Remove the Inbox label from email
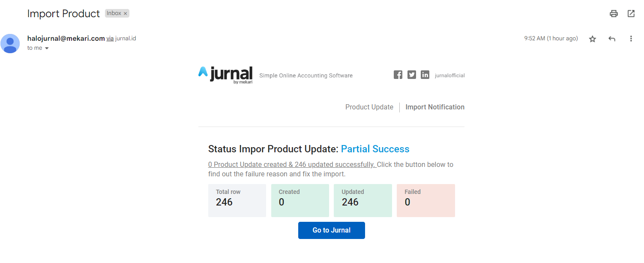644x263 pixels. (x=125, y=14)
